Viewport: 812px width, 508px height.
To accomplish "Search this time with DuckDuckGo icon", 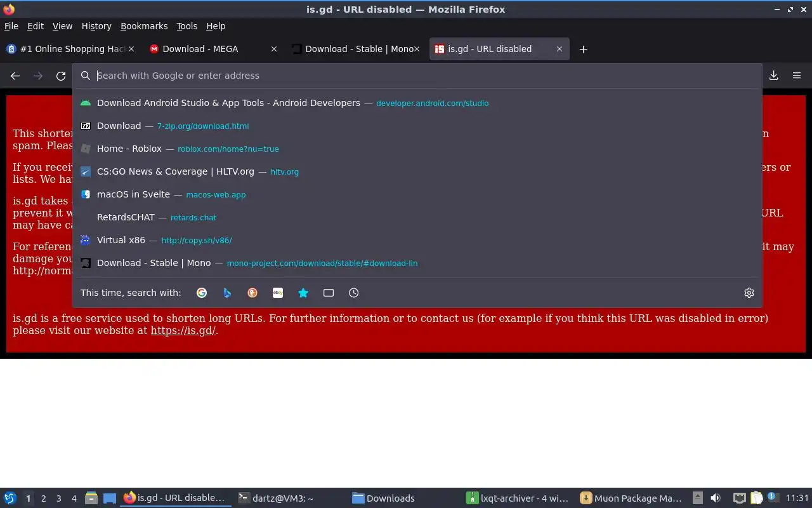I will (x=252, y=293).
